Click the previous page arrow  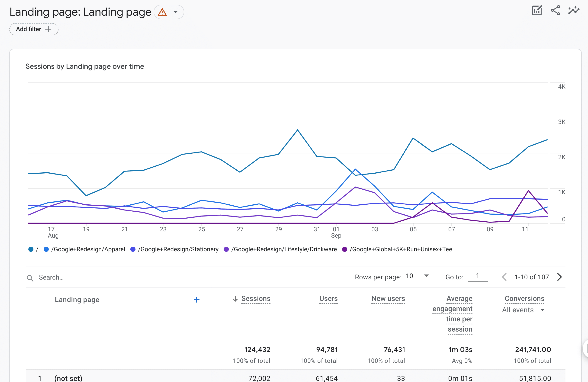[x=504, y=277]
